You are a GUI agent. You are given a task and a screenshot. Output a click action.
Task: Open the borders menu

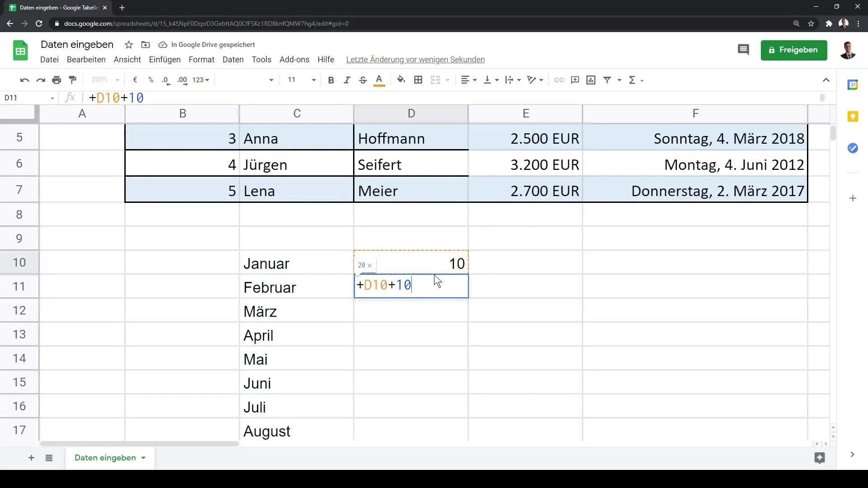[418, 80]
